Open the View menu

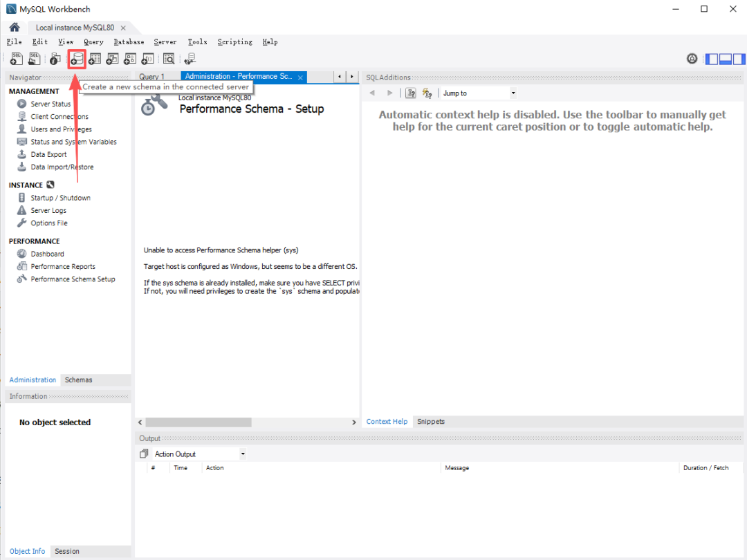[66, 42]
